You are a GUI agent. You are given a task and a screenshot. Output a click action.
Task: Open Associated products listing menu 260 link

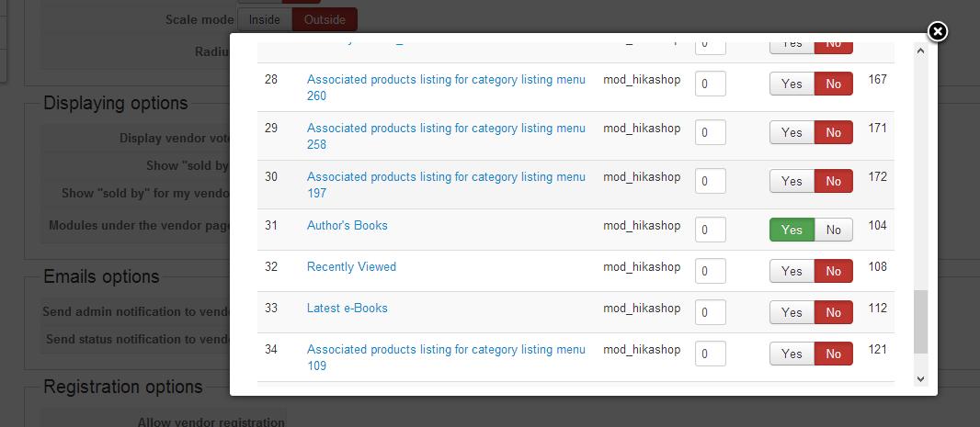click(x=446, y=80)
